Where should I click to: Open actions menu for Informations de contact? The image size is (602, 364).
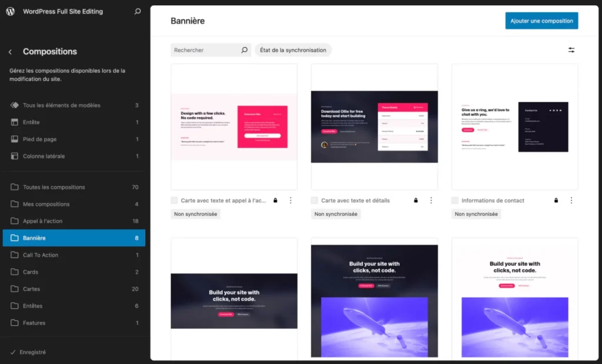(x=571, y=201)
